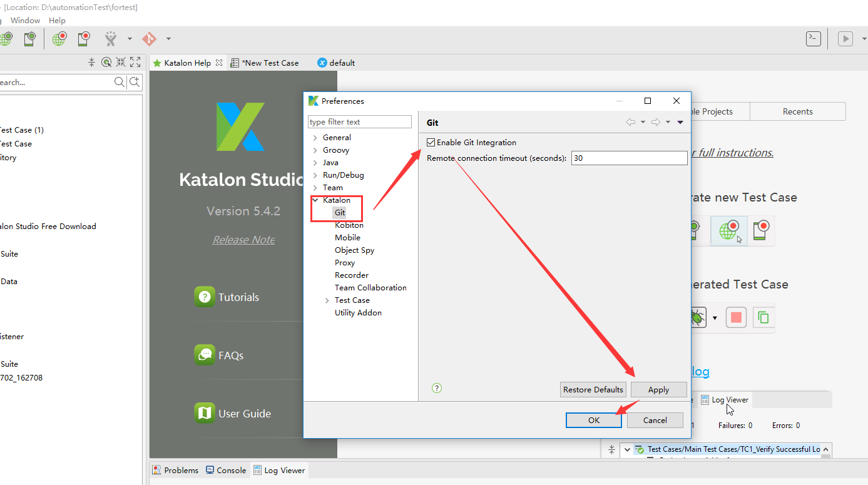Open the Window menu
This screenshot has width=868, height=485.
click(x=26, y=21)
